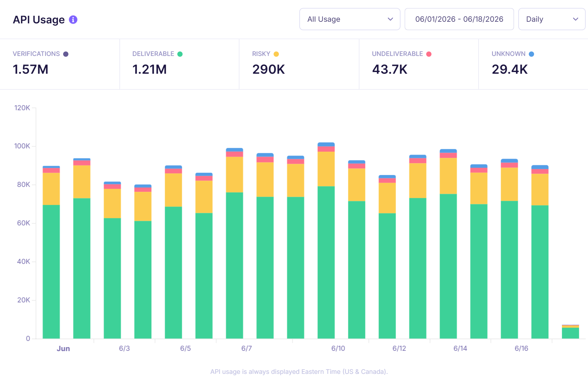Screen dimensions: 588x389
Task: Click the DELIVERABLE label
Action: tap(153, 54)
